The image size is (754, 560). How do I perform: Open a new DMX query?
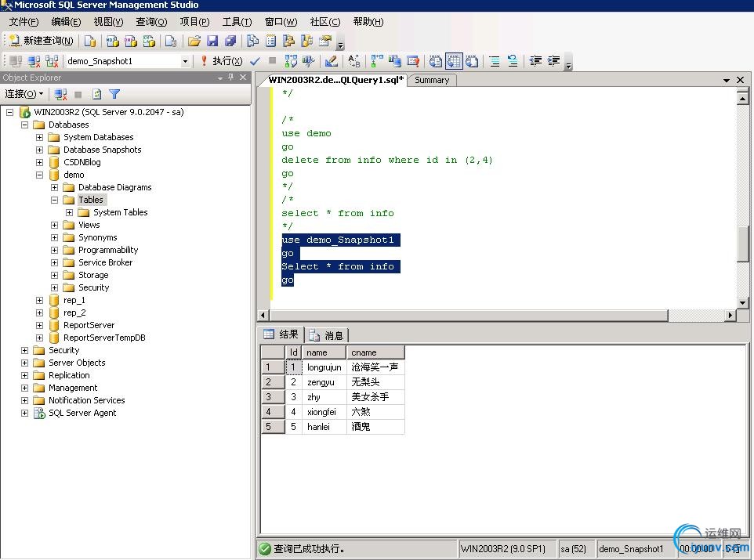click(x=131, y=42)
